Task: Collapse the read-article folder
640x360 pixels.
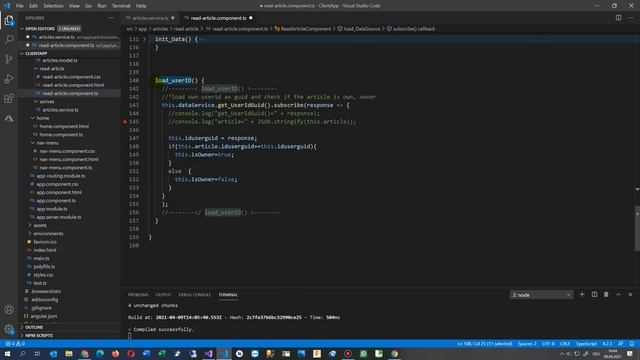Action: [x=36, y=69]
